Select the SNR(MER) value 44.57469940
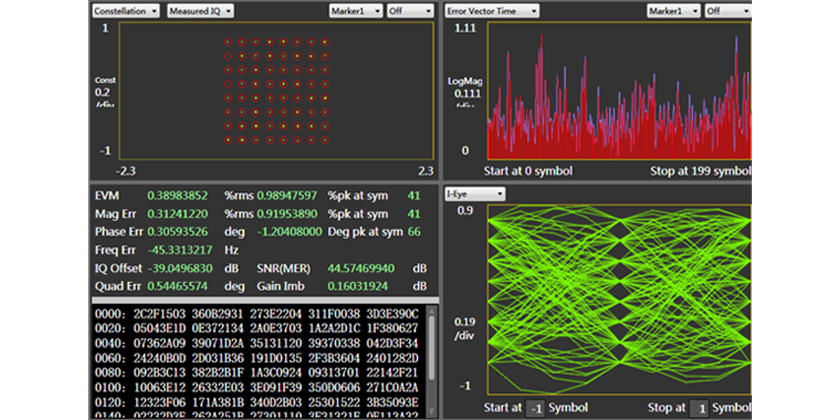The height and width of the screenshot is (420, 840). click(x=363, y=268)
